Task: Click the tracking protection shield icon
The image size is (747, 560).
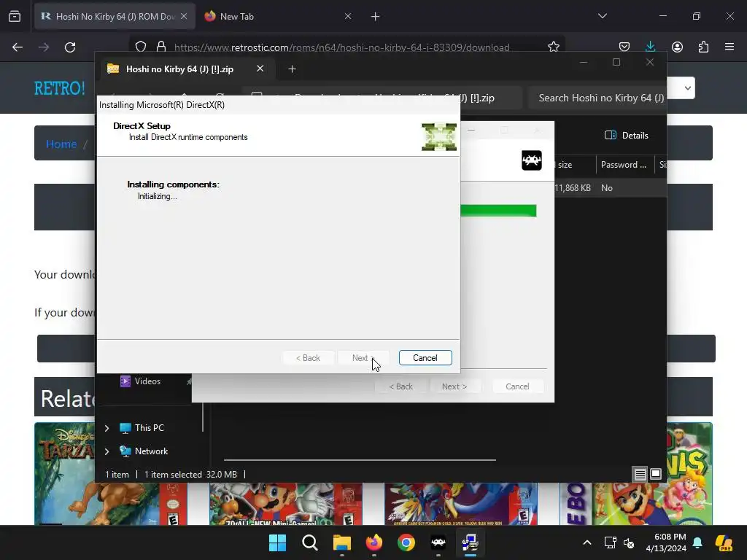Action: (141, 47)
